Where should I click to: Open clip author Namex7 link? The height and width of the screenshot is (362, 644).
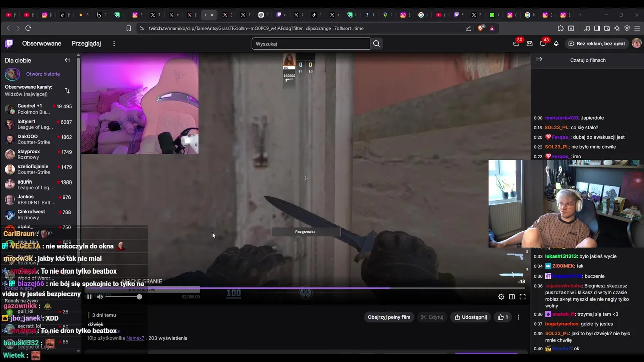click(135, 338)
